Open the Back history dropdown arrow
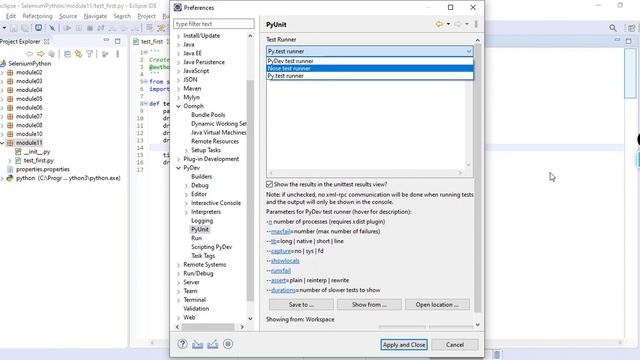This screenshot has width=640, height=360. [448, 24]
